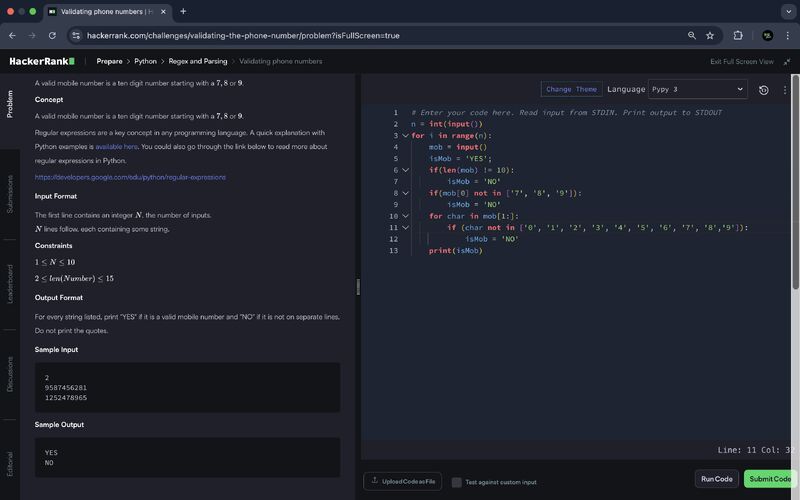Collapse the if block fold arrow on line 11
This screenshot has height=500, width=800.
click(x=406, y=228)
